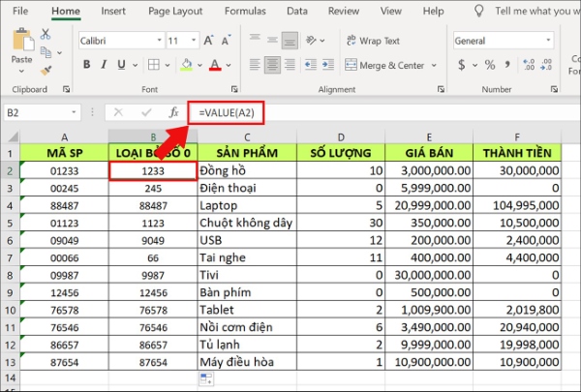
Task: Open the font size dropdown
Action: point(194,40)
